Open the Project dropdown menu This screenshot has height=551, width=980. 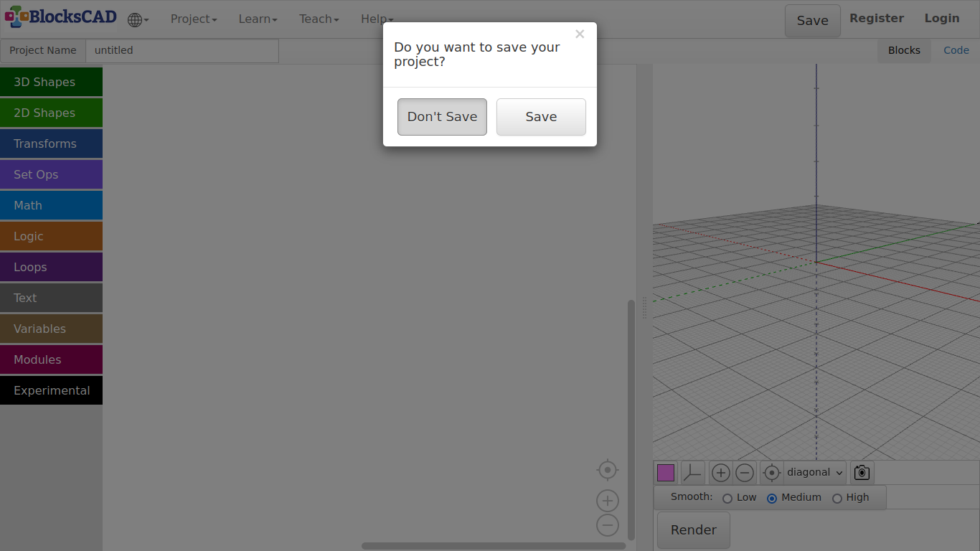pyautogui.click(x=193, y=19)
